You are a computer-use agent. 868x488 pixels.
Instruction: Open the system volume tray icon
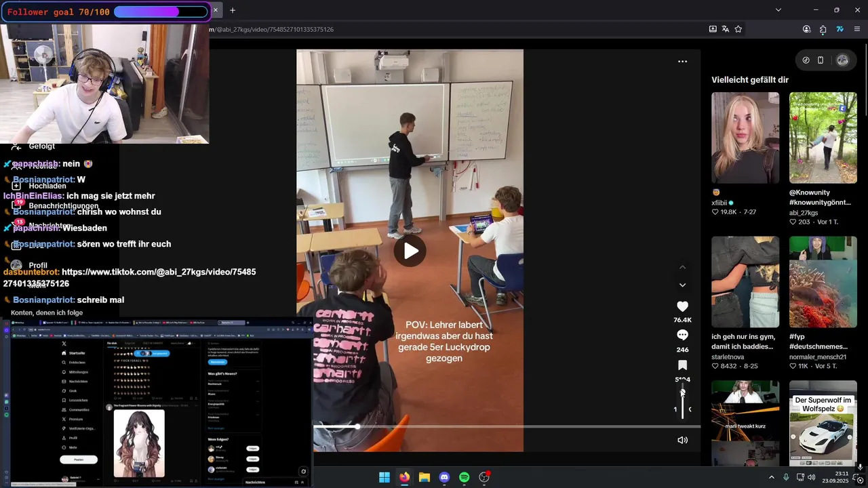pos(811,477)
